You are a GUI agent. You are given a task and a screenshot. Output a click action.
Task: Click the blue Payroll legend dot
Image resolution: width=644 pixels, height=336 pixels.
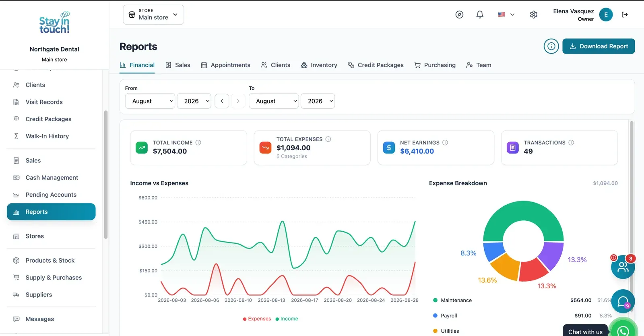tap(435, 315)
